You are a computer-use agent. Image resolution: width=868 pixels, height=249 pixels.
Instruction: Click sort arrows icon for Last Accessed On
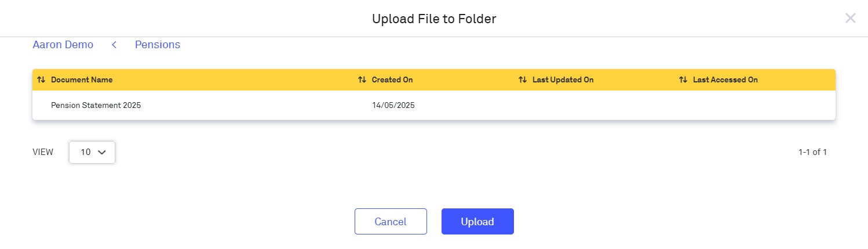(683, 80)
